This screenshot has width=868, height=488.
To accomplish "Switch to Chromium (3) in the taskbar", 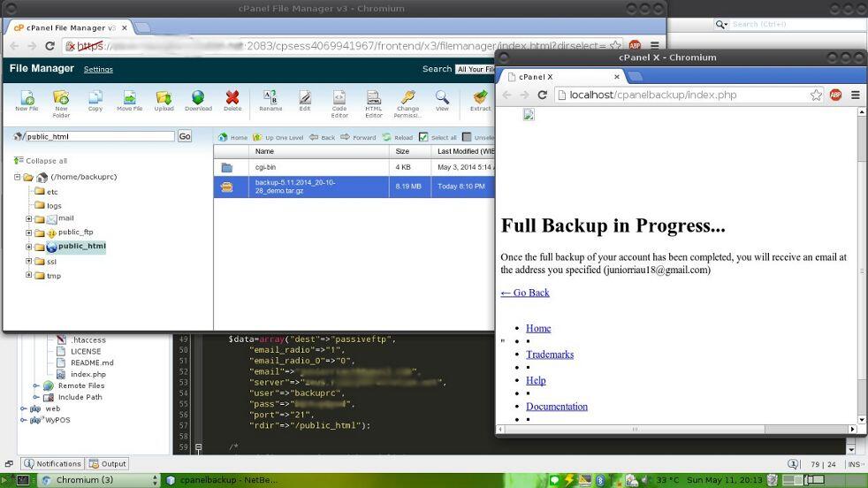I will tap(100, 480).
